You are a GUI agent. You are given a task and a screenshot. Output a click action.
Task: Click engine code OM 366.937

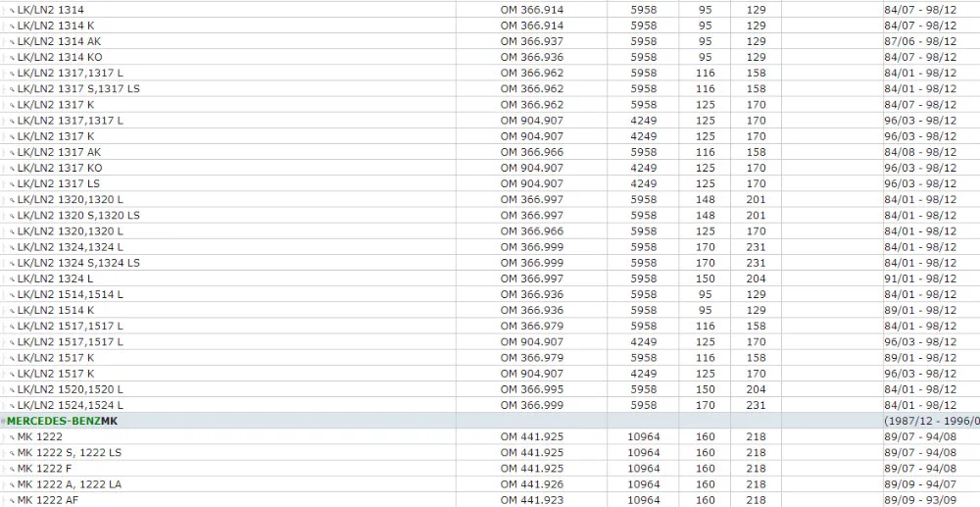[532, 41]
